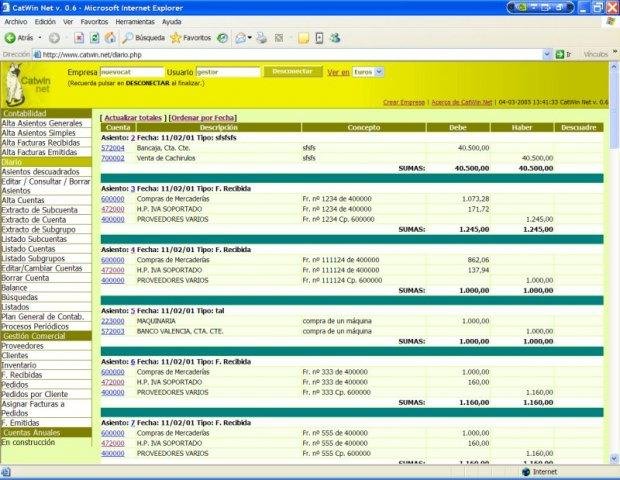Click the mail envelope icon

coord(240,38)
